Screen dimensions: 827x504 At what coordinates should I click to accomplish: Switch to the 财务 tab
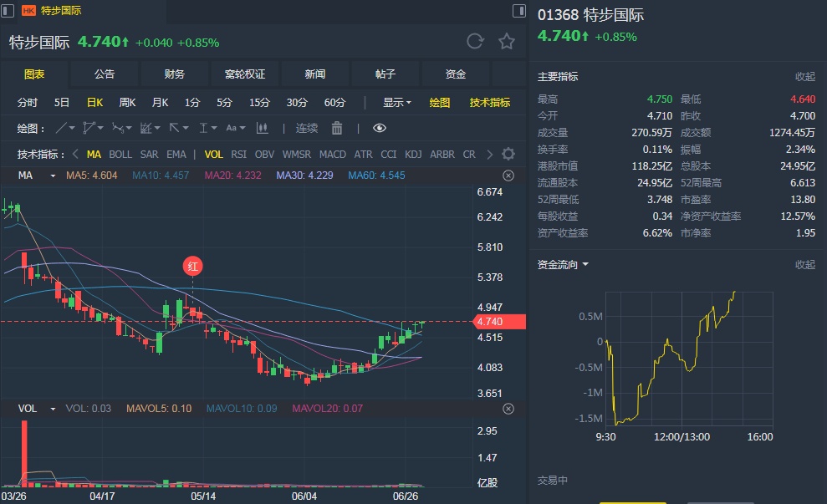175,74
